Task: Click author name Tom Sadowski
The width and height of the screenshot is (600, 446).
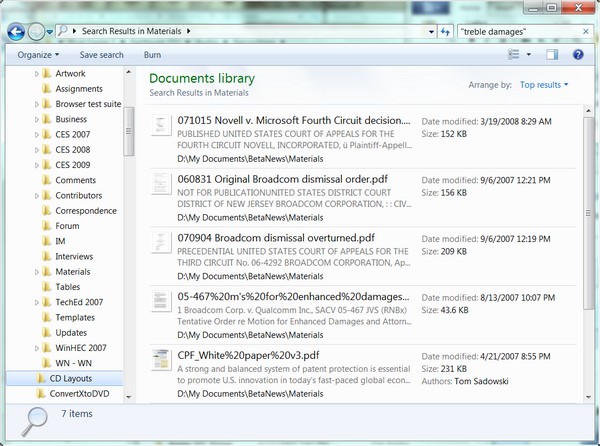Action: tap(481, 381)
